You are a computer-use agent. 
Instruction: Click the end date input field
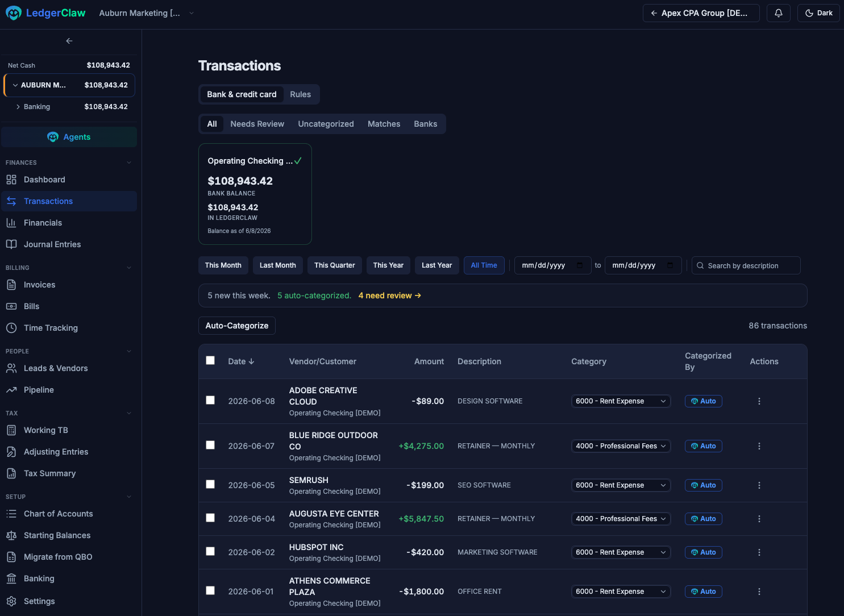pos(643,265)
